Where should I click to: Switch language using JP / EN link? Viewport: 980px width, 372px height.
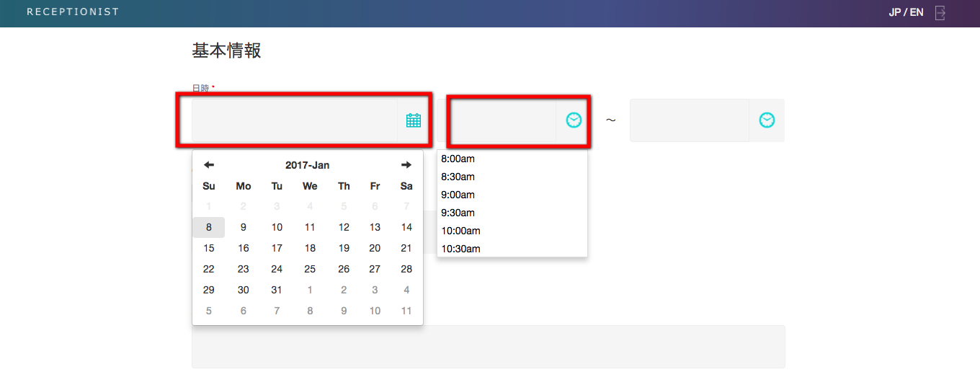(906, 13)
